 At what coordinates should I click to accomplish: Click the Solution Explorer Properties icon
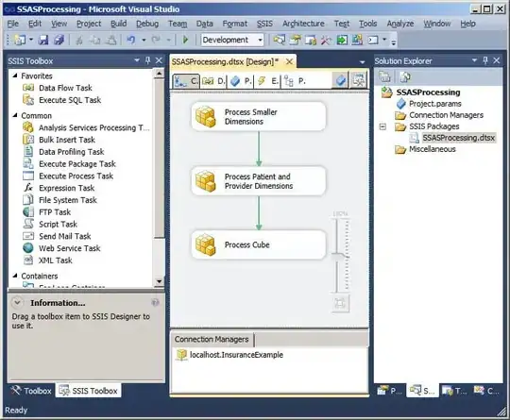click(384, 77)
